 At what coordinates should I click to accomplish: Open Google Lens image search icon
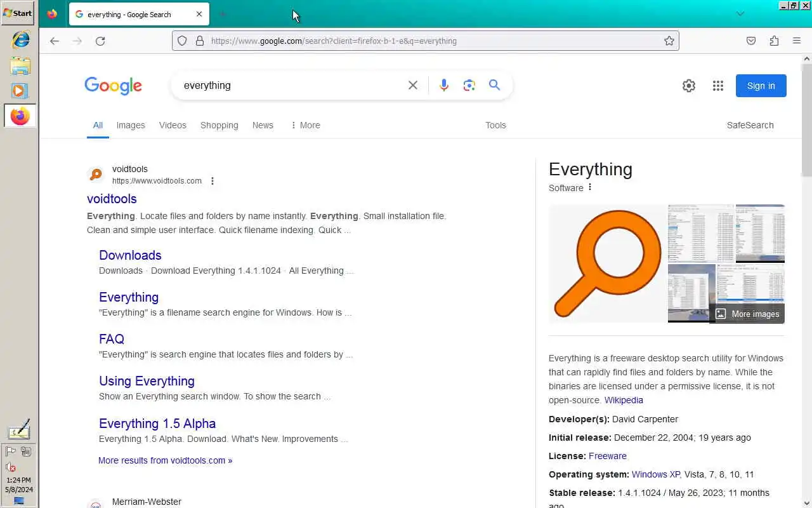pyautogui.click(x=469, y=85)
